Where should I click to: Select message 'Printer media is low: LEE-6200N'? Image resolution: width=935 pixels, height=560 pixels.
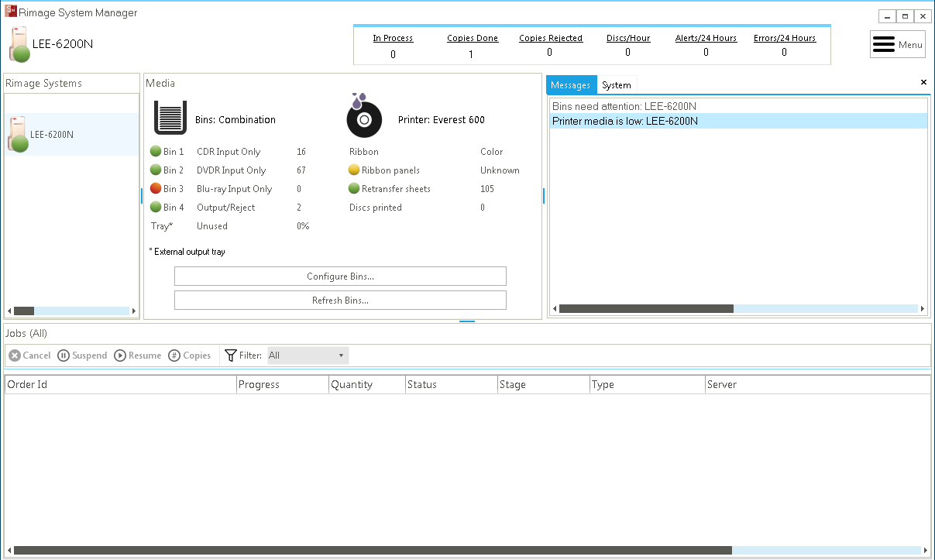[x=738, y=121]
